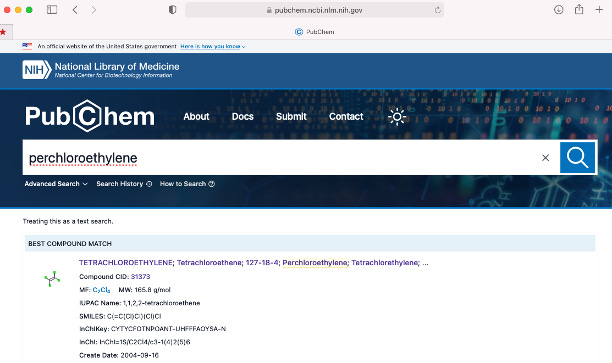
Task: Select the InChIKey value text
Action: coord(168,329)
